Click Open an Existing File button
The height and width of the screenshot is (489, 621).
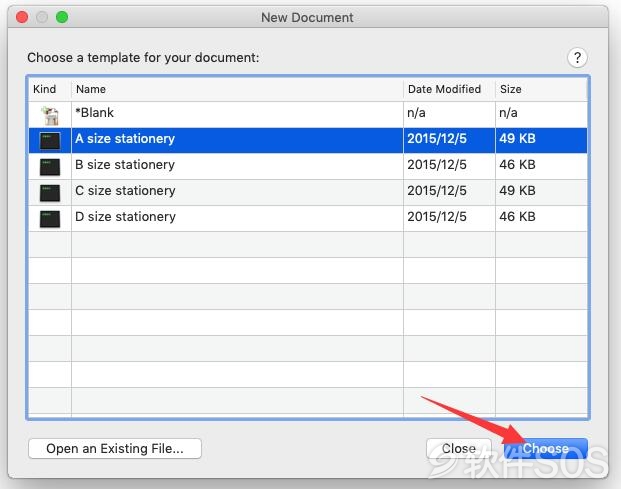[x=115, y=449]
